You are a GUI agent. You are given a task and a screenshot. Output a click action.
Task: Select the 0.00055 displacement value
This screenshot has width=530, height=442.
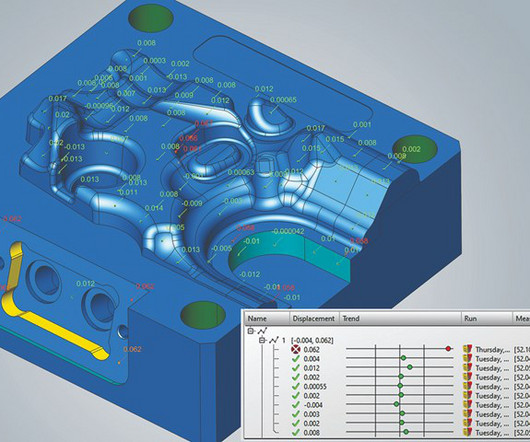click(315, 386)
